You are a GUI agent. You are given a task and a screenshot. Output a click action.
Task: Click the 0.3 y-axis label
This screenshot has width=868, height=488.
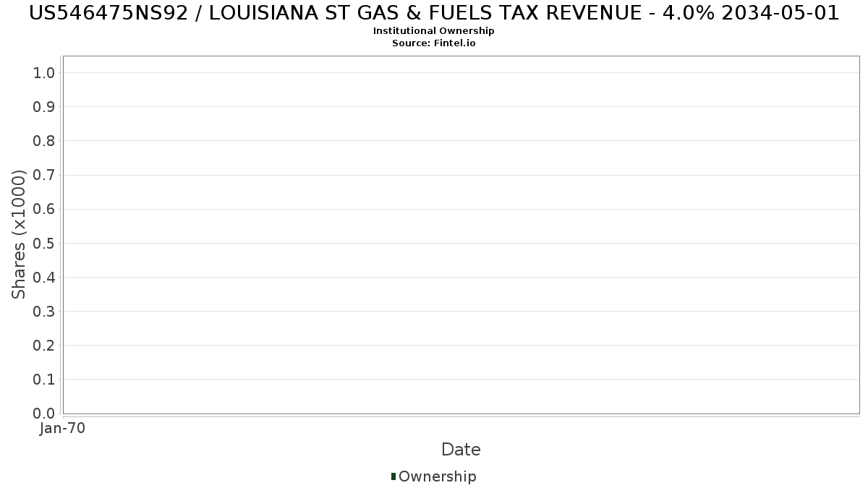point(44,311)
